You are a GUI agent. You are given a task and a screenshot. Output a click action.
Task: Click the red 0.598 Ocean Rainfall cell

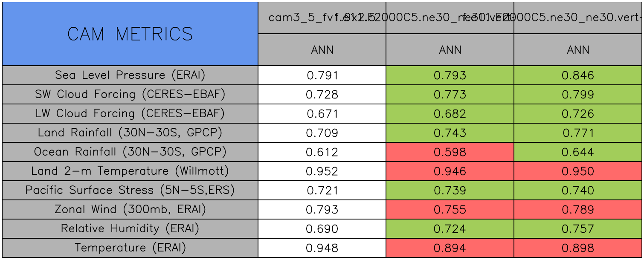450,152
